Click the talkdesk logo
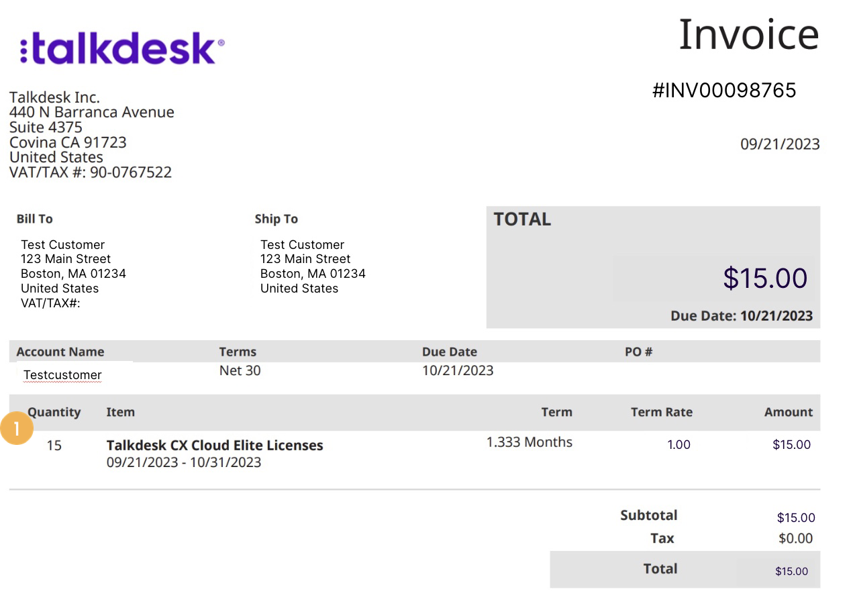This screenshot has height=616, width=855. pos(122,50)
